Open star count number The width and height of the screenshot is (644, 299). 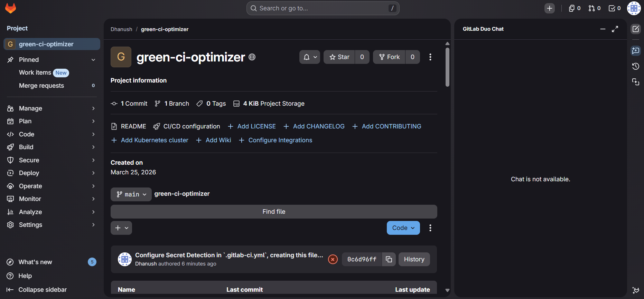[x=362, y=57]
